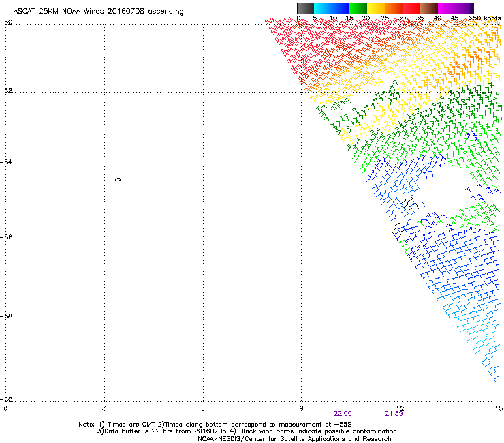Image resolution: width=504 pixels, height=443 pixels.
Task: Click the magenta 40-45 knots legend segment
Action: pyautogui.click(x=447, y=8)
